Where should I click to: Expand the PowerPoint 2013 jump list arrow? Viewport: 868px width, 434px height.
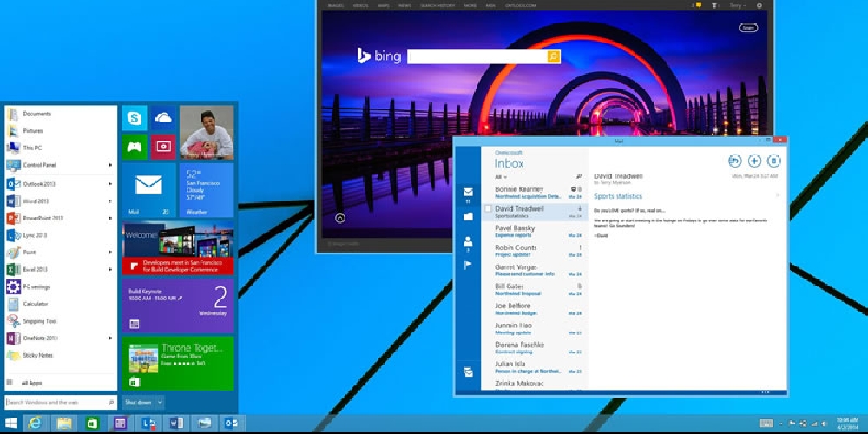(111, 218)
